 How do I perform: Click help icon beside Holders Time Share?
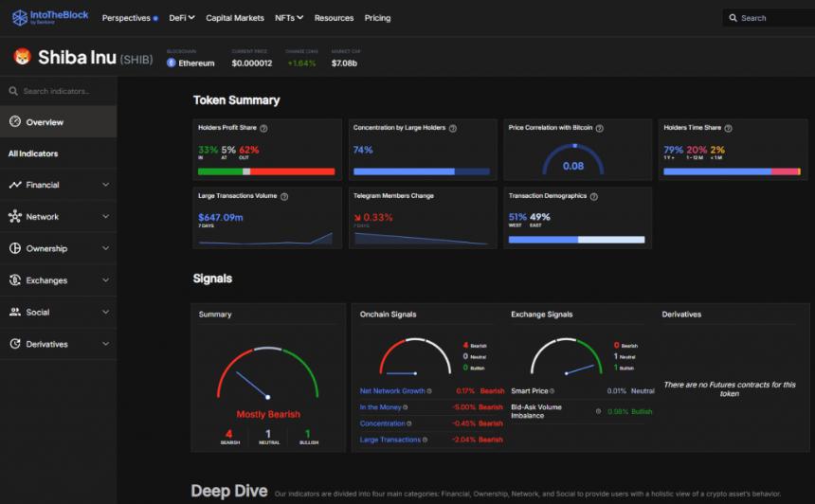click(728, 128)
